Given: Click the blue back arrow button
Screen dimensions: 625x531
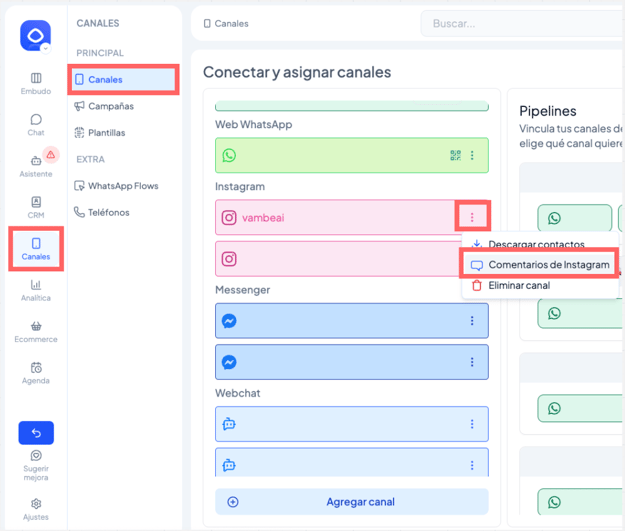Looking at the screenshot, I should 36,433.
